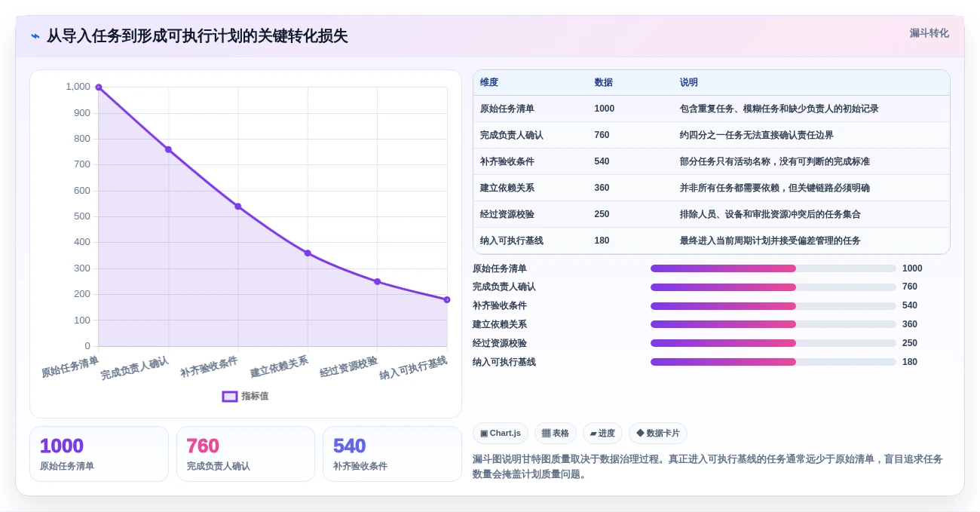This screenshot has width=980, height=512.
Task: Click description 约四分之一任务无法直接确认责任边界
Action: coord(756,135)
